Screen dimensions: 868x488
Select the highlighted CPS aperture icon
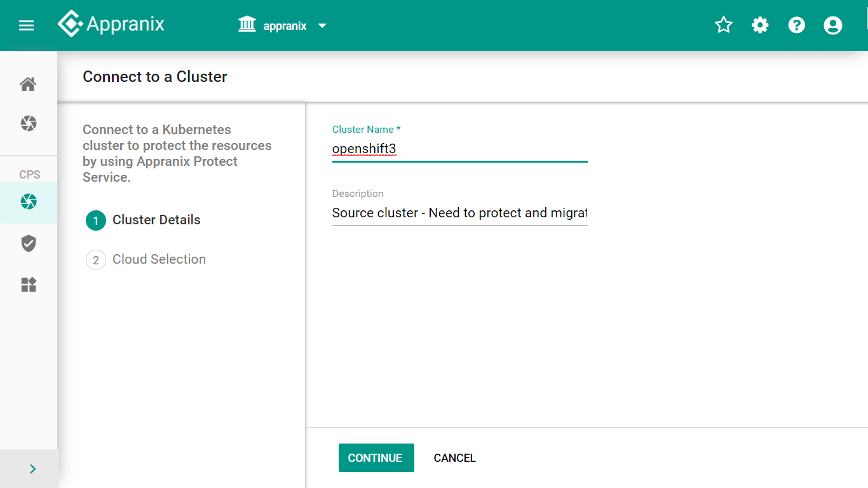pyautogui.click(x=28, y=202)
